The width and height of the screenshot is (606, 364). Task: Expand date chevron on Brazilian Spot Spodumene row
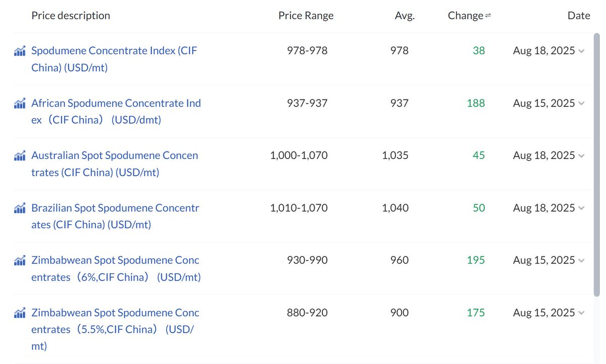coord(581,209)
